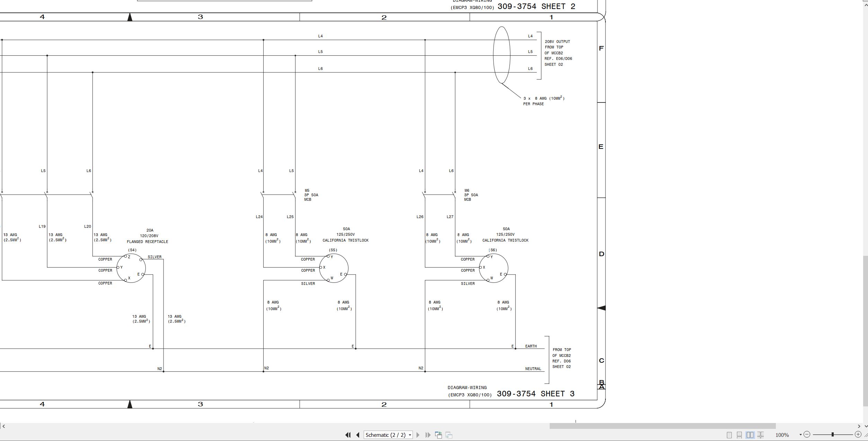The image size is (868, 441).
Task: Click the '309-3754 SHEET 3' title text
Action: 535,394
